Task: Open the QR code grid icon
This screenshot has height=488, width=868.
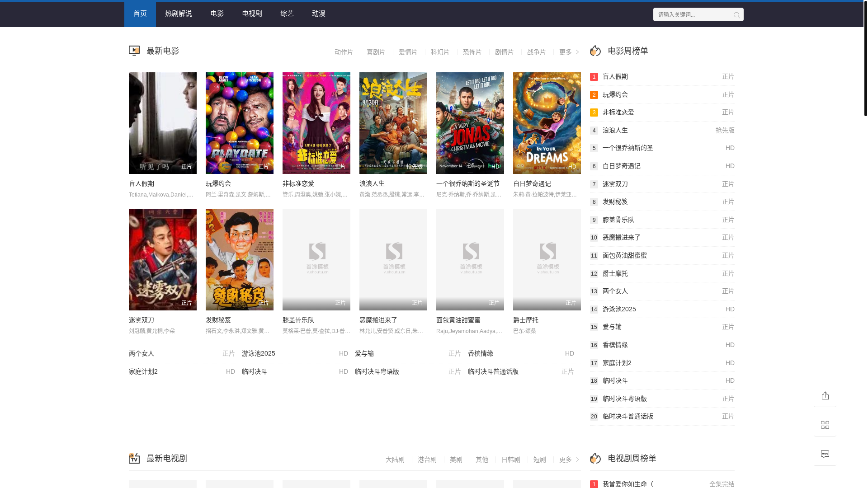Action: (825, 425)
